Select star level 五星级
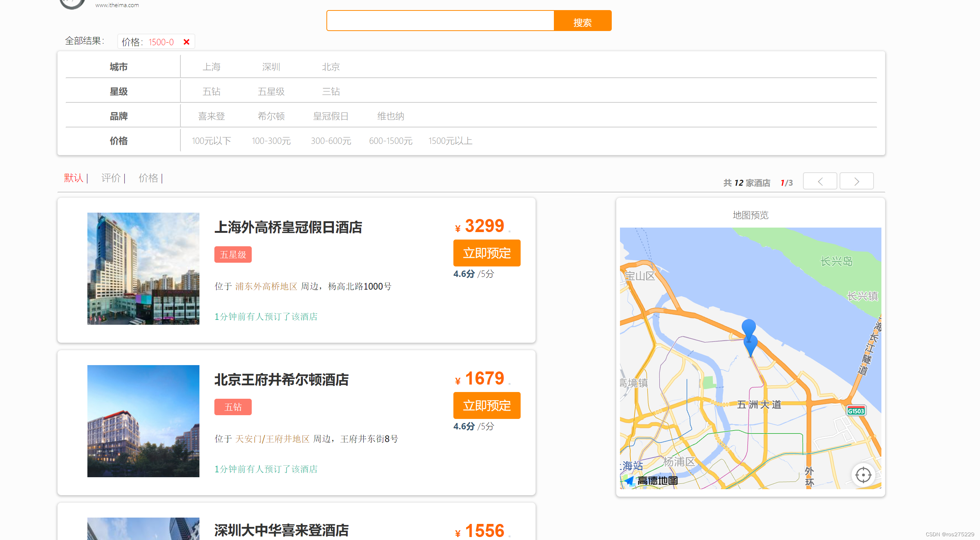 tap(271, 92)
